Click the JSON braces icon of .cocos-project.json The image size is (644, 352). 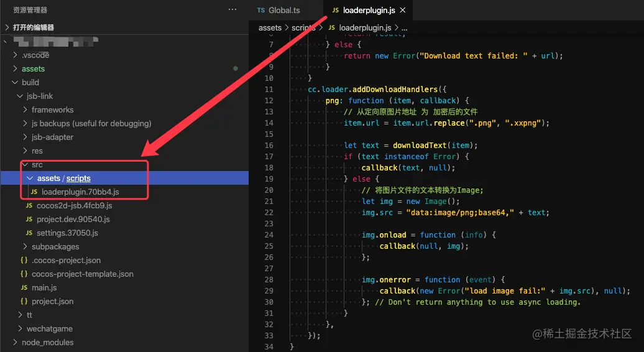pyautogui.click(x=24, y=261)
